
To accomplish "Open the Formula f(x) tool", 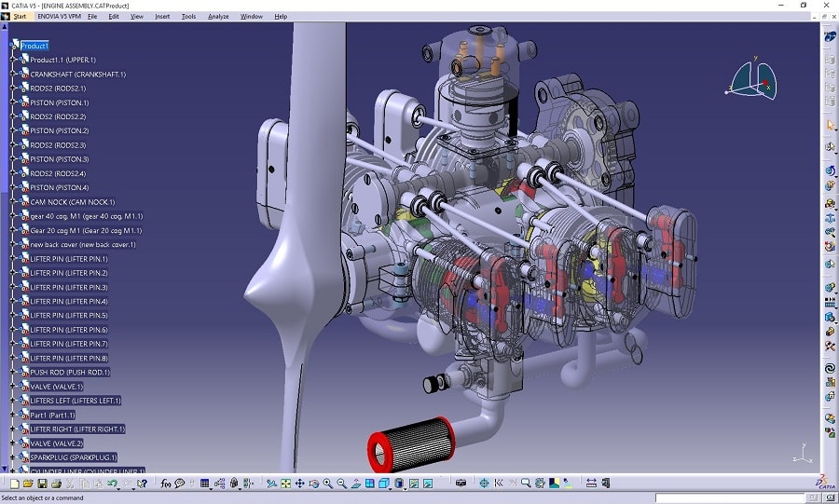I will click(x=166, y=484).
